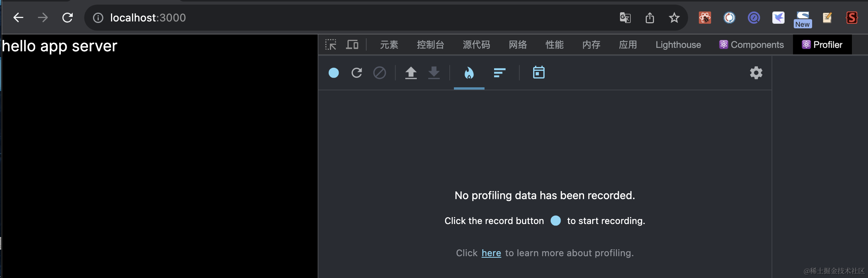
Task: Open the Timeline view icon
Action: 539,72
